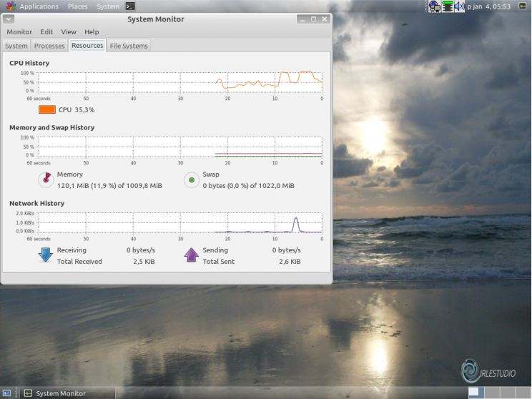The width and height of the screenshot is (532, 399).
Task: Minimize the System Monitor window
Action: (302, 19)
